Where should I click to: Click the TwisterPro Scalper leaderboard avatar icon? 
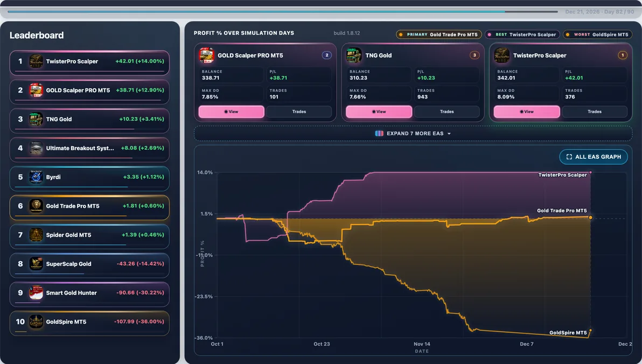[36, 61]
